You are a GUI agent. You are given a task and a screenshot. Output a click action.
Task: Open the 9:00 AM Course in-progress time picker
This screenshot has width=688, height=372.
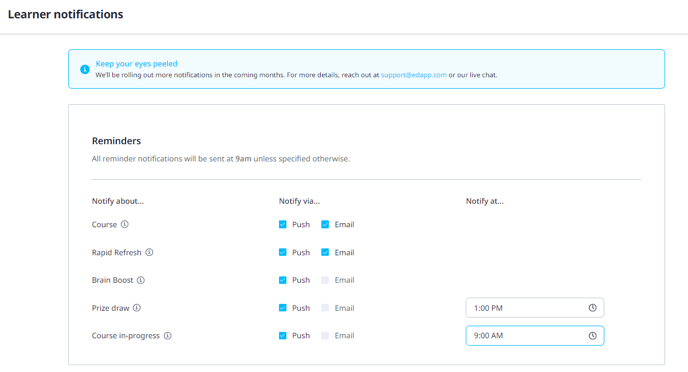[535, 336]
